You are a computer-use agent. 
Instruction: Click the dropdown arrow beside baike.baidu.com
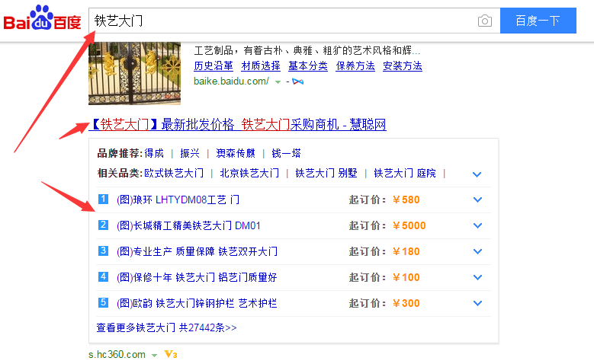(278, 81)
